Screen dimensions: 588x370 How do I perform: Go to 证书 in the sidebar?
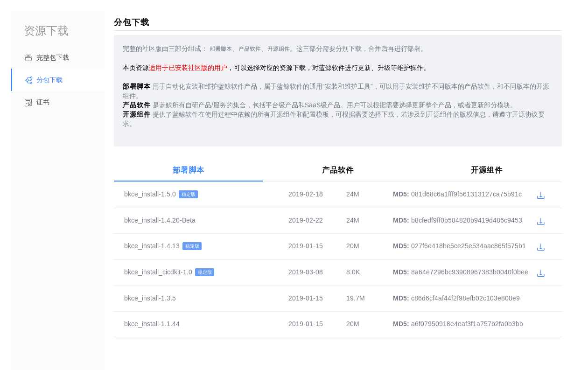coord(58,102)
